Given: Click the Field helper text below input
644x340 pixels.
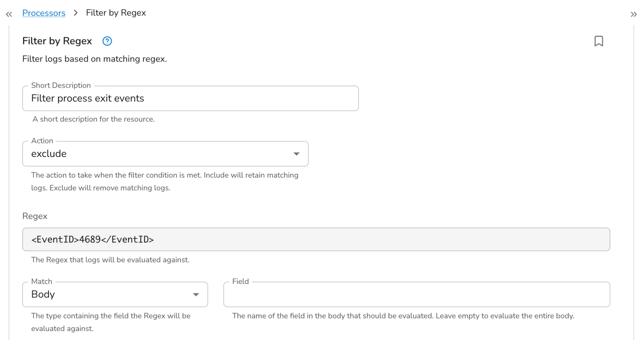Looking at the screenshot, I should click(x=403, y=316).
